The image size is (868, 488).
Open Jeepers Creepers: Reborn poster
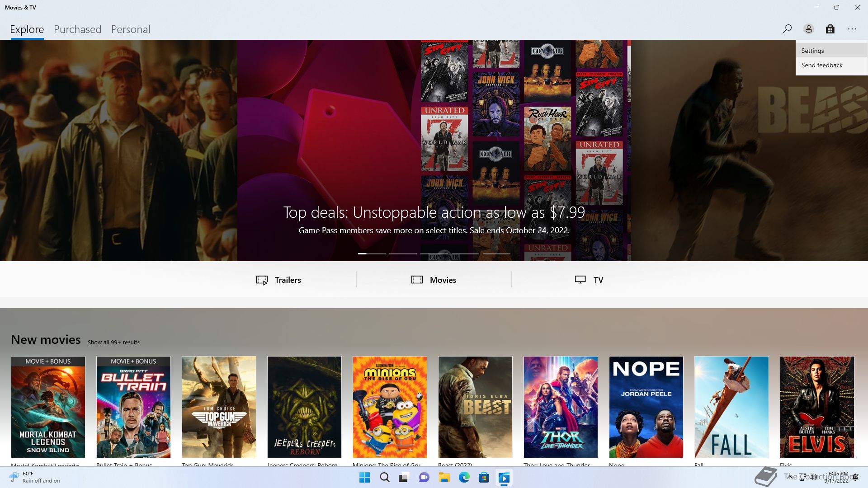point(304,407)
